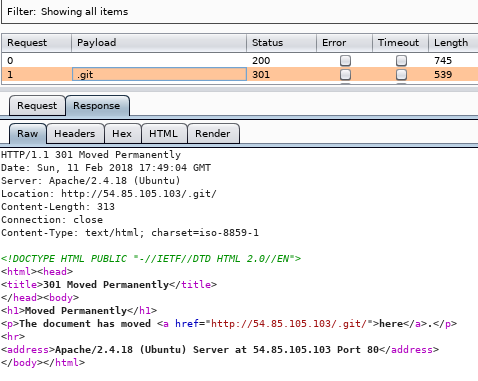This screenshot has height=381, width=478.
Task: Click the Date header line
Action: tap(106, 168)
